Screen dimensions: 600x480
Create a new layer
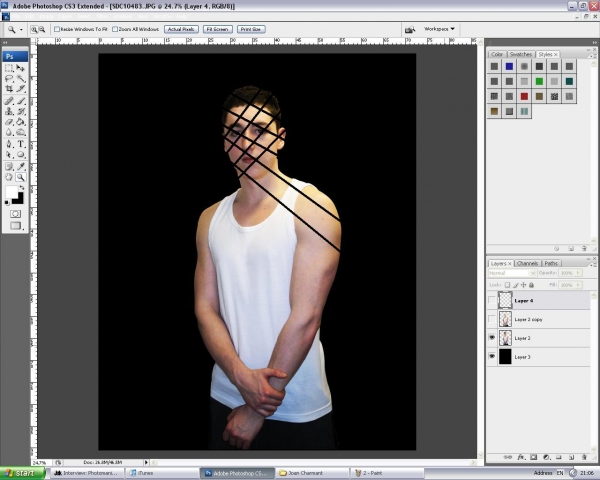pos(571,457)
